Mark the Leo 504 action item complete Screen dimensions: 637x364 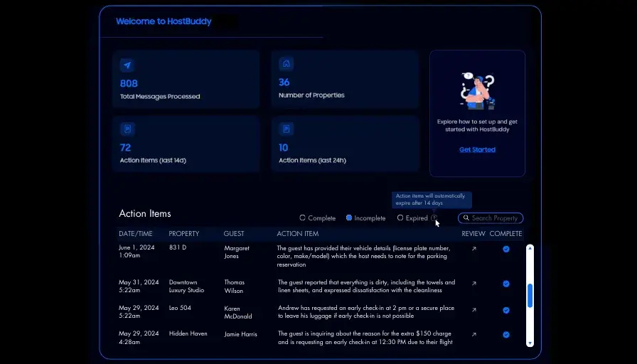[505, 309]
